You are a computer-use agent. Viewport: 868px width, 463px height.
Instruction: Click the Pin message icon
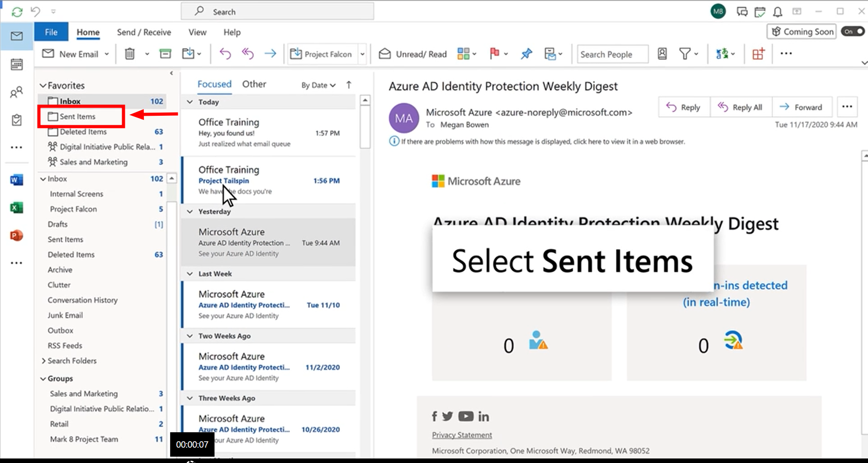[x=526, y=54]
